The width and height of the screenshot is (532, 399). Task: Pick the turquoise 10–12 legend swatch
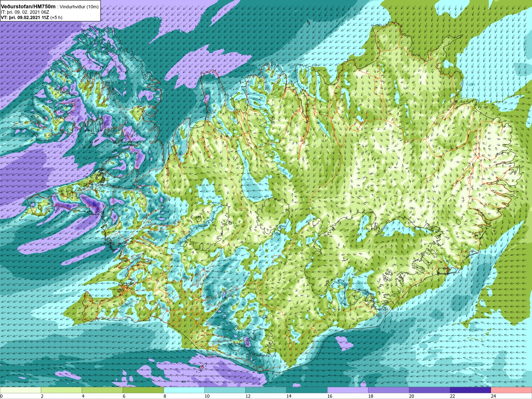pos(225,390)
